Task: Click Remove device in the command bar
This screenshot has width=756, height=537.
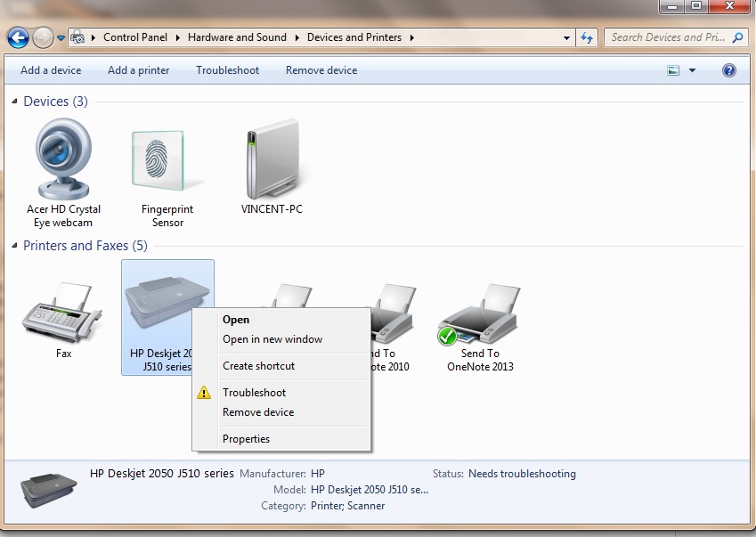Action: [x=321, y=70]
